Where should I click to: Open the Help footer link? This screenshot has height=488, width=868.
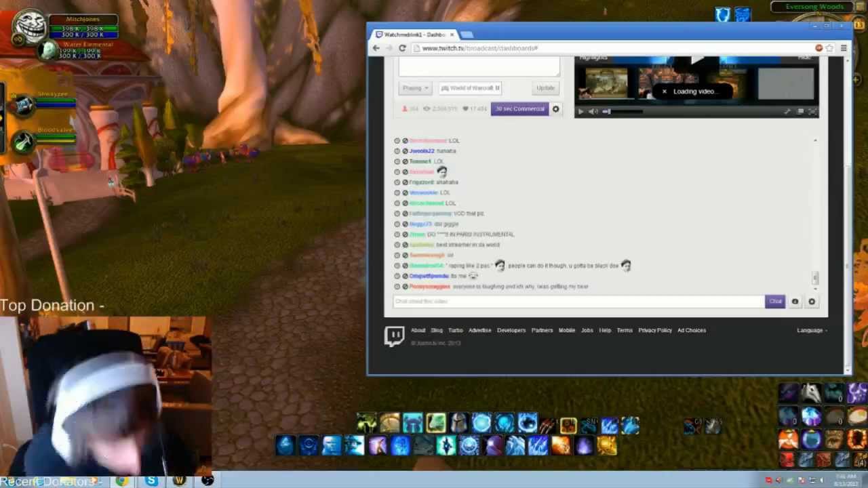tap(605, 331)
